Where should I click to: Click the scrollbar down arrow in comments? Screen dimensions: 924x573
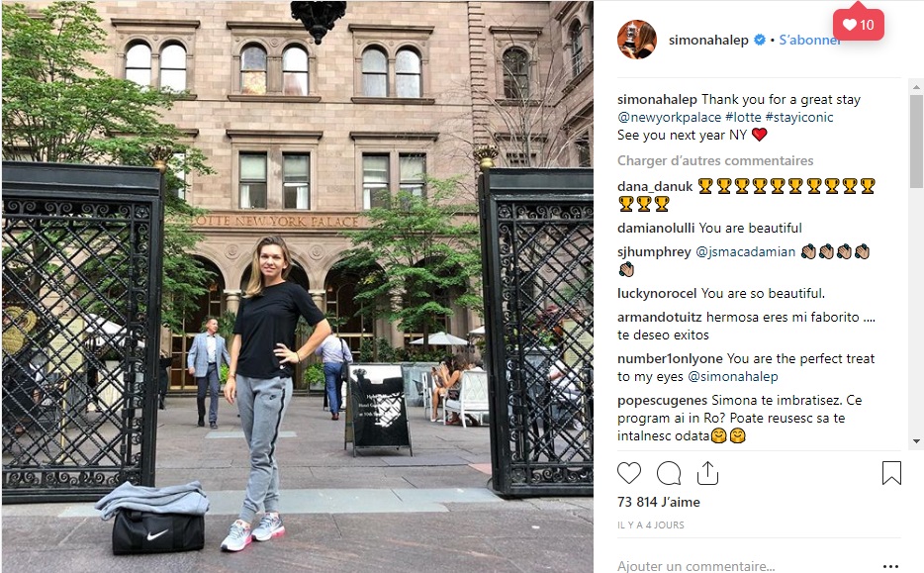pyautogui.click(x=916, y=441)
